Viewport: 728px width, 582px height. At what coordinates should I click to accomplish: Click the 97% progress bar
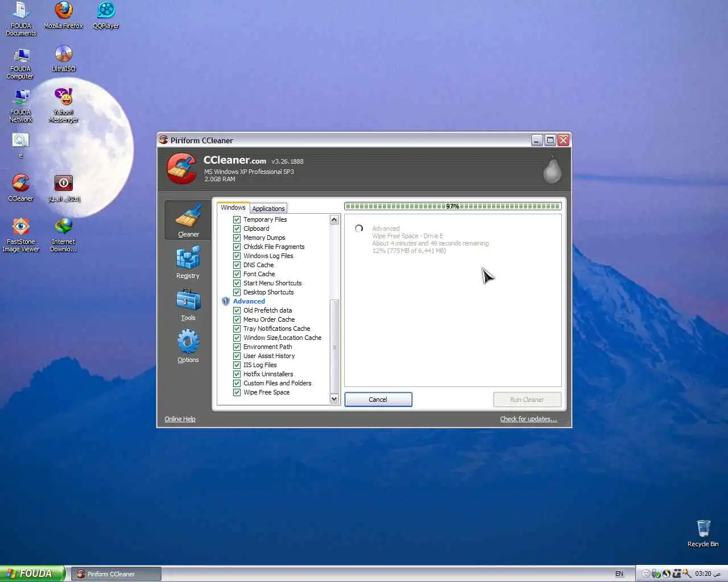tap(453, 206)
